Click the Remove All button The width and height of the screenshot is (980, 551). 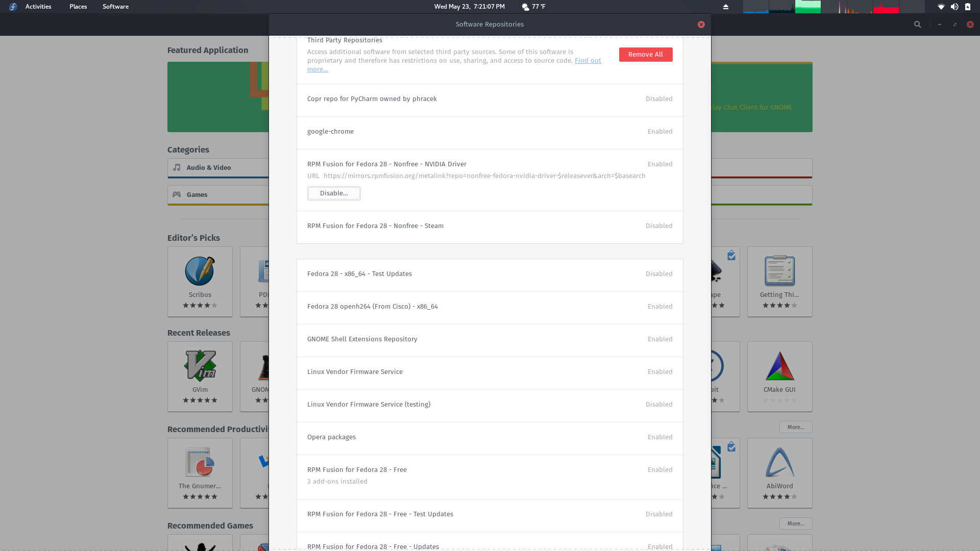(x=645, y=55)
